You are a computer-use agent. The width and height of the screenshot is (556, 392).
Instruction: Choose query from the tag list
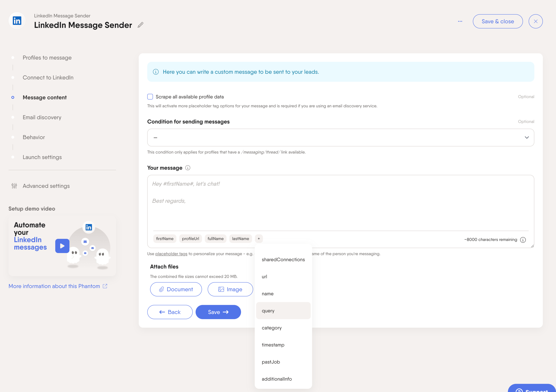tap(283, 311)
